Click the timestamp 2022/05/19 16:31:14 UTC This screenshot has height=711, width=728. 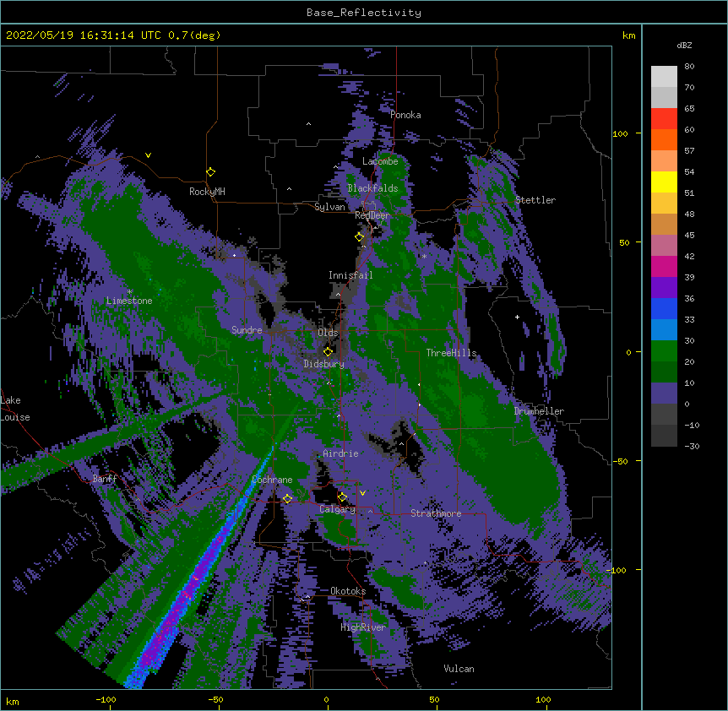84,35
